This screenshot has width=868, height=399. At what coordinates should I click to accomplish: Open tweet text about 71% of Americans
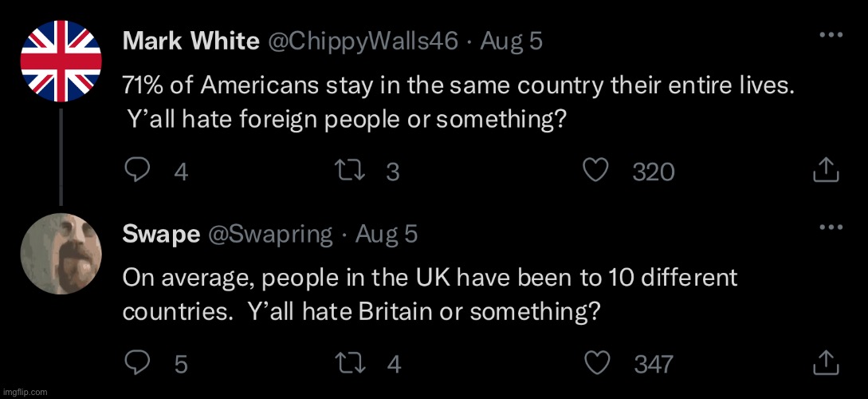(x=458, y=103)
